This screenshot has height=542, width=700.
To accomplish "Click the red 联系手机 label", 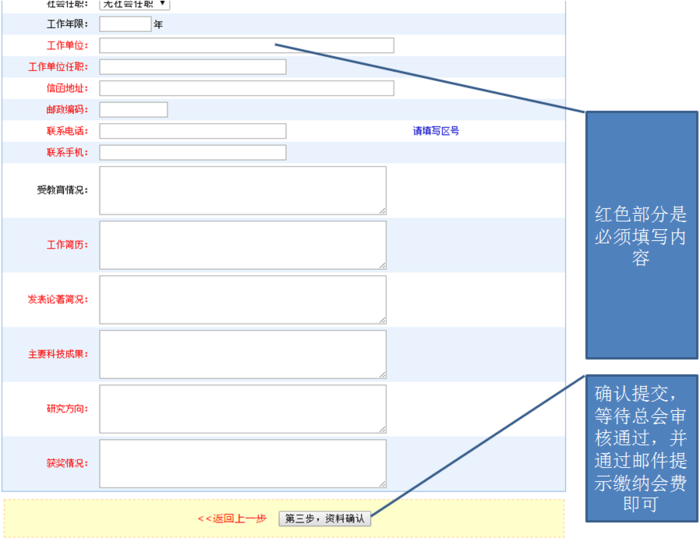I will coord(67,153).
